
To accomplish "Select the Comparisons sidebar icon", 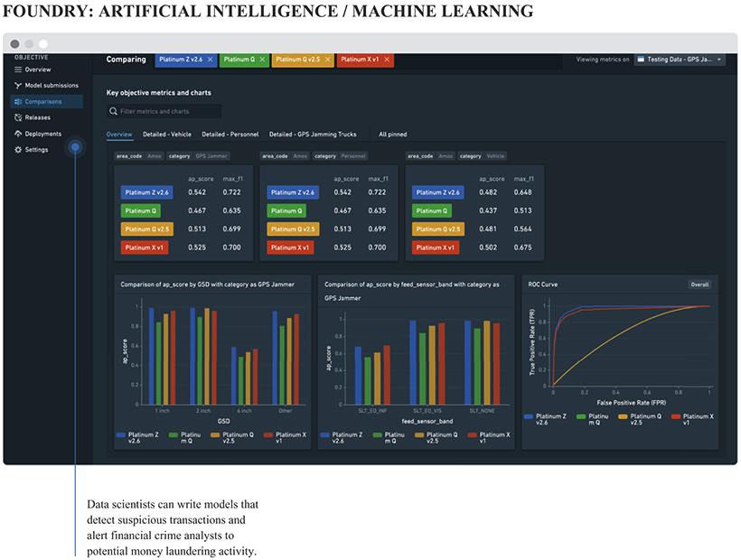I will click(18, 101).
